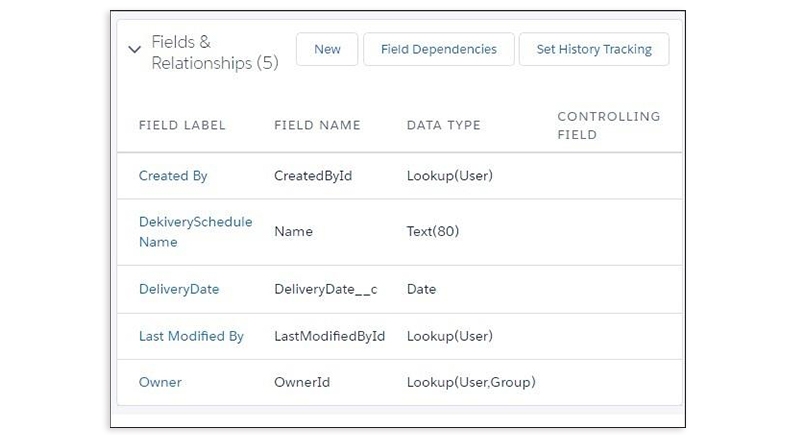Screen dimensions: 800x435
Task: Select the DeliveryDate__c field name cell
Action: pos(326,289)
